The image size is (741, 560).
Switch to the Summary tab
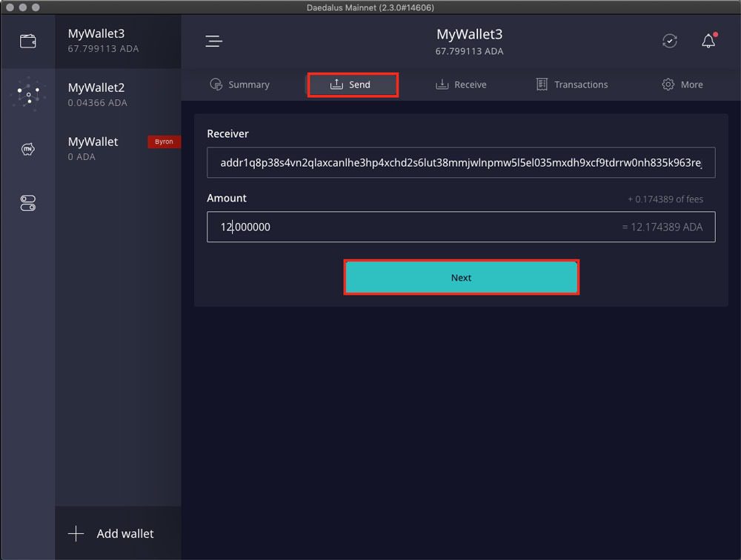pyautogui.click(x=240, y=84)
